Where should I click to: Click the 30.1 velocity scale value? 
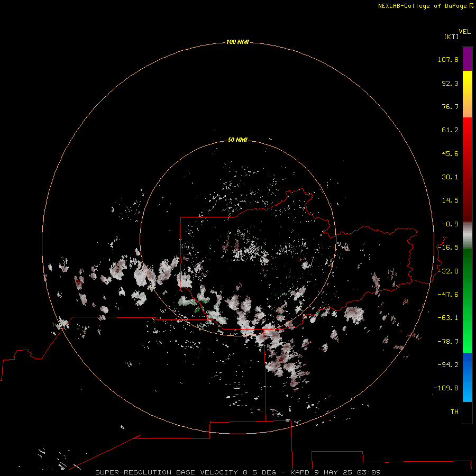pos(450,177)
